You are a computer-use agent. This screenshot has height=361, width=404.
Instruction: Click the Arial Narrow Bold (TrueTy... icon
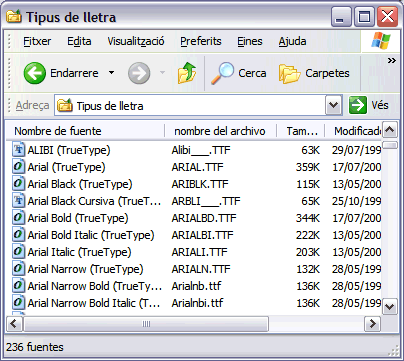(18, 285)
